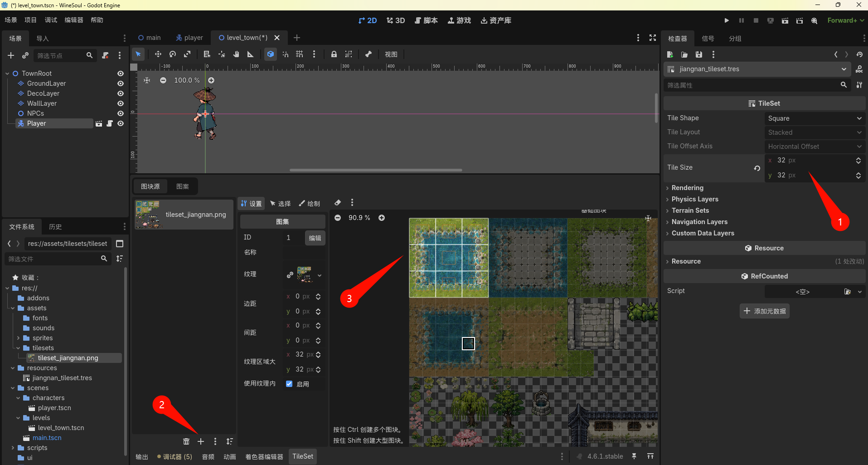Expand the Rendering section
Viewport: 868px width, 465px height.
coord(687,188)
